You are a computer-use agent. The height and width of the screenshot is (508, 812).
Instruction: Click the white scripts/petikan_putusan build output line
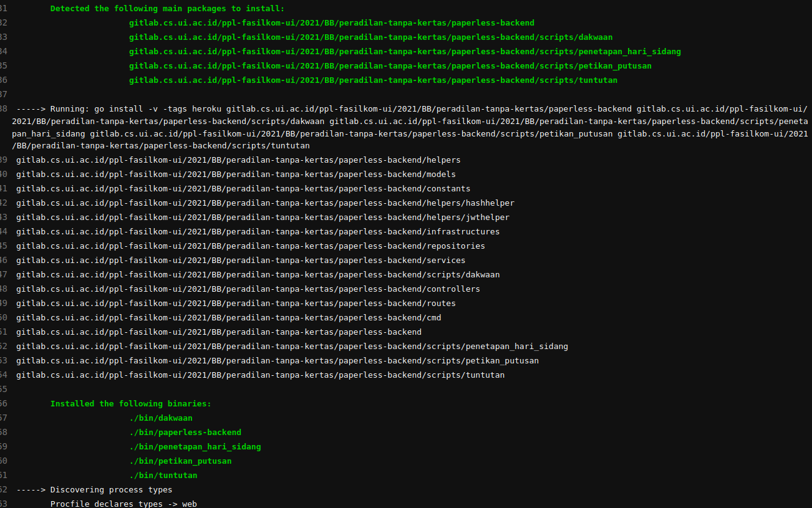pyautogui.click(x=278, y=361)
